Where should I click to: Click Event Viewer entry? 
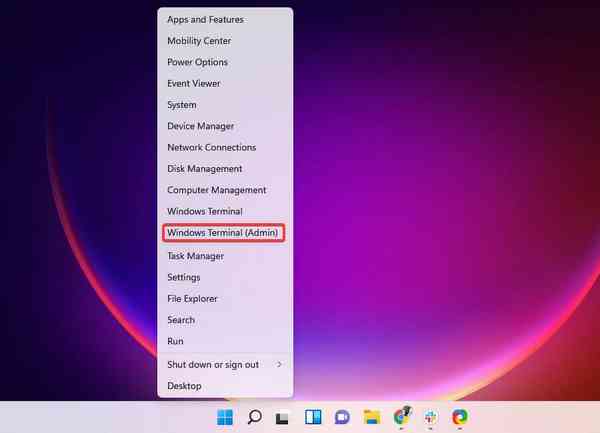[194, 84]
